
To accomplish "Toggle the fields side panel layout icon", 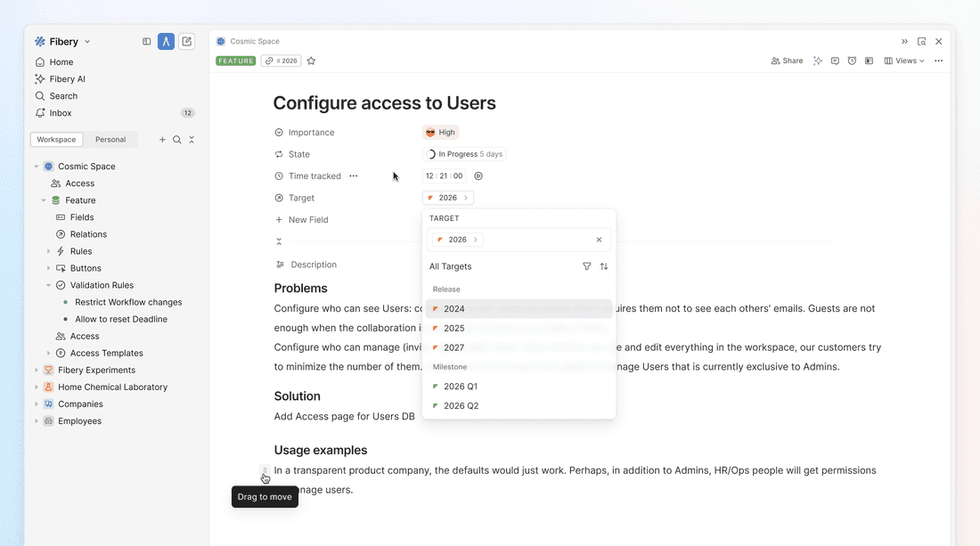I will click(869, 61).
